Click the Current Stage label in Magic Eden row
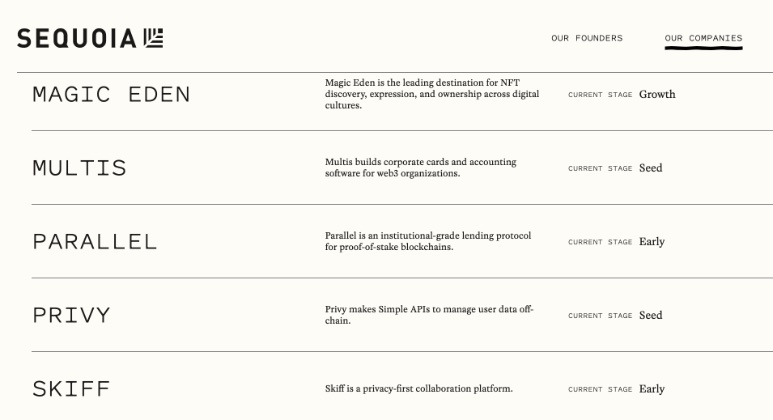Viewport: 773px width, 420px height. point(600,95)
